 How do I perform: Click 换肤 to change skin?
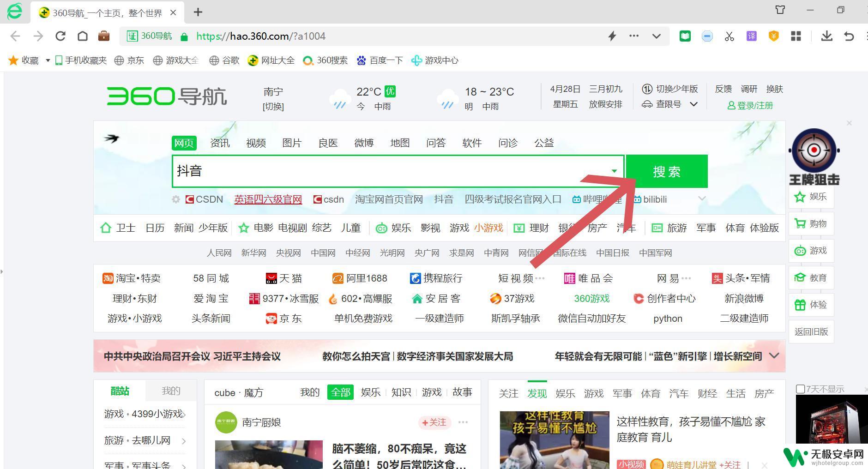pos(774,89)
